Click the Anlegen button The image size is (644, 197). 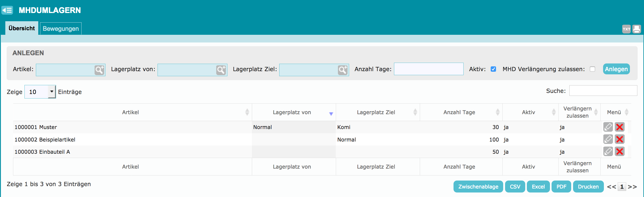pyautogui.click(x=616, y=69)
